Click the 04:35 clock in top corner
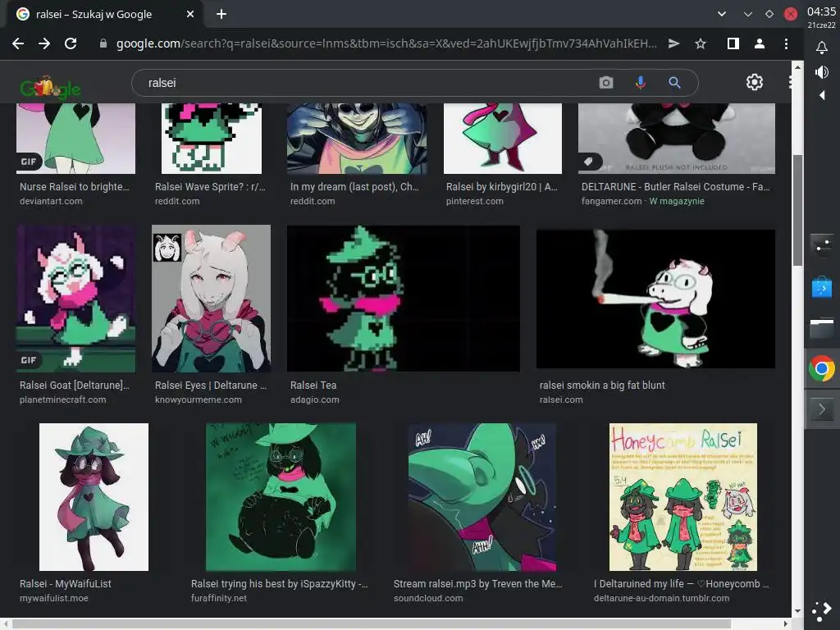Viewport: 840px width, 630px height. click(821, 11)
